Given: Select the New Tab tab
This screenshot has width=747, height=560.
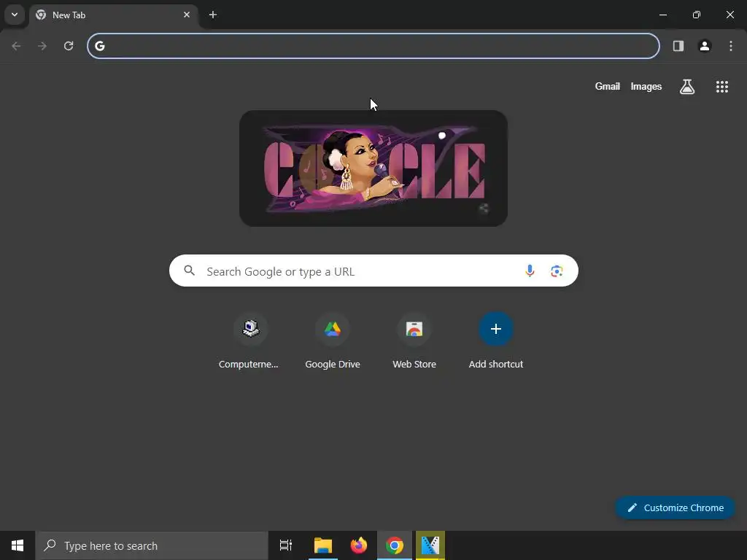Looking at the screenshot, I should click(114, 15).
